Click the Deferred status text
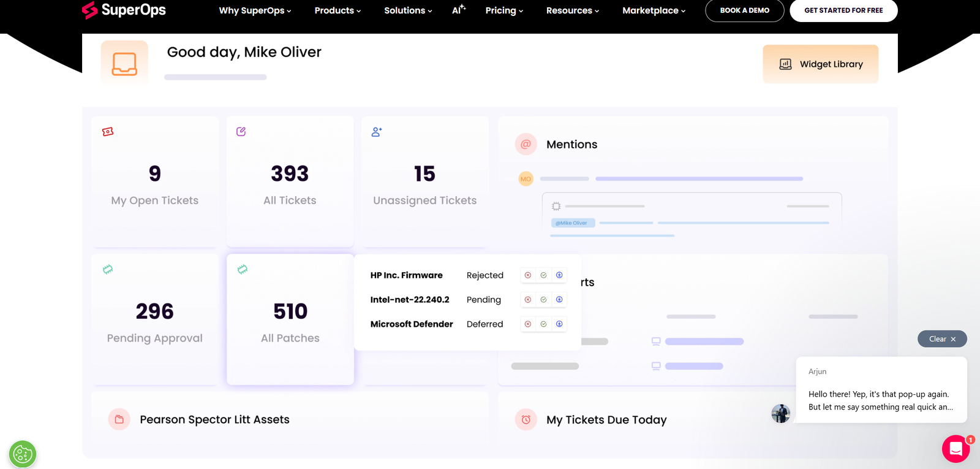This screenshot has width=980, height=469. pyautogui.click(x=484, y=324)
